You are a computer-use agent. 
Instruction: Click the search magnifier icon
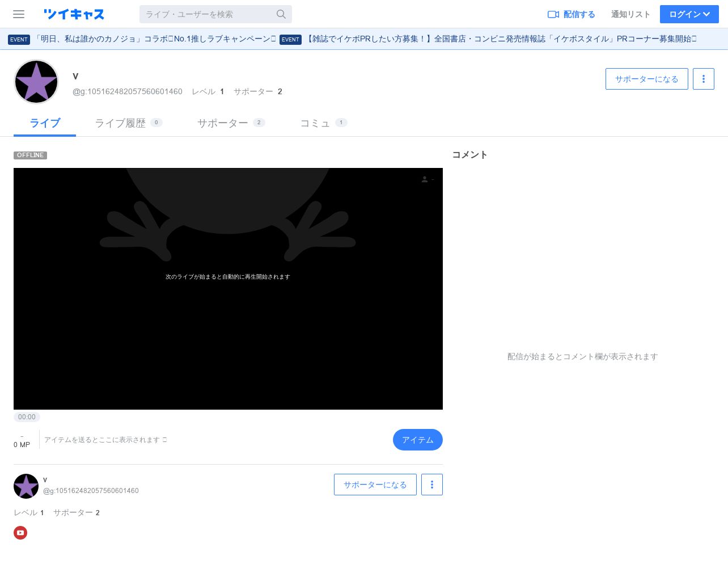point(281,14)
